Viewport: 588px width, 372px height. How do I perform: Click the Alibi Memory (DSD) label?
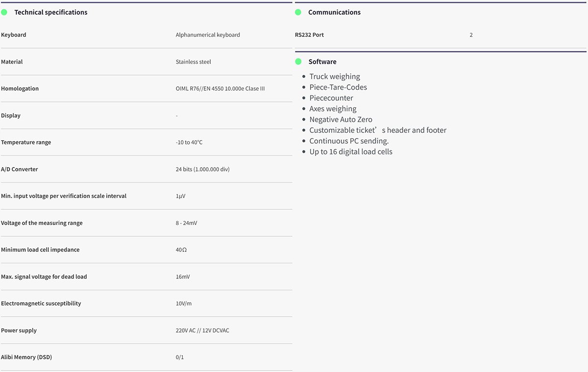pos(26,357)
